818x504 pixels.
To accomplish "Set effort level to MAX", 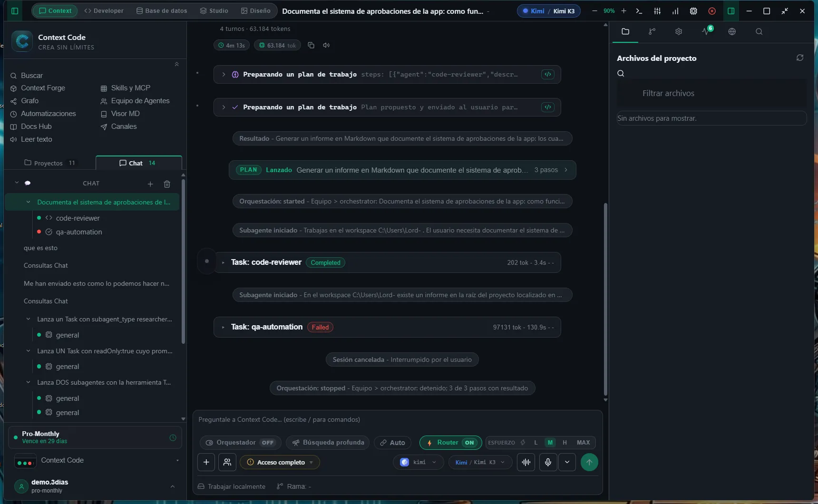I will [583, 443].
